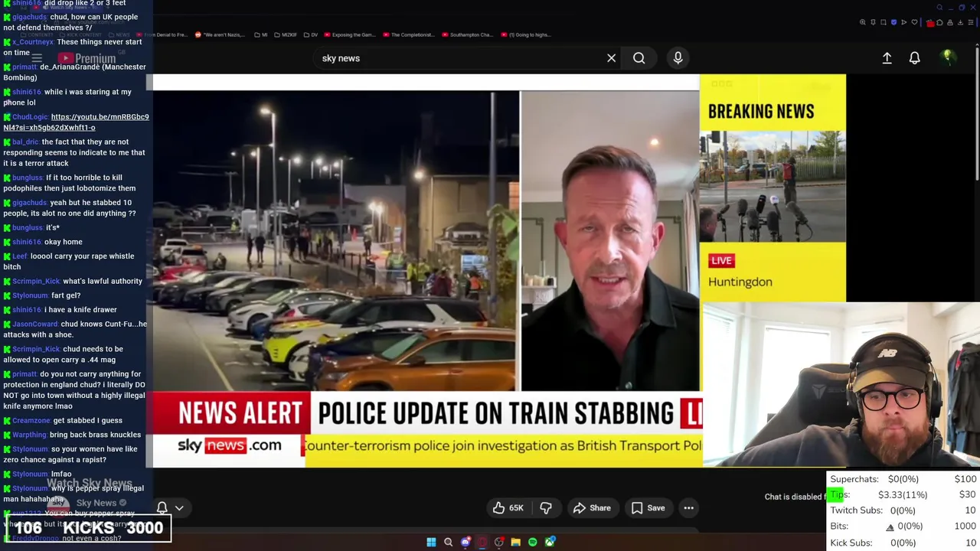The image size is (980, 551).
Task: Open the red extension icon in toolbar
Action: (x=930, y=23)
